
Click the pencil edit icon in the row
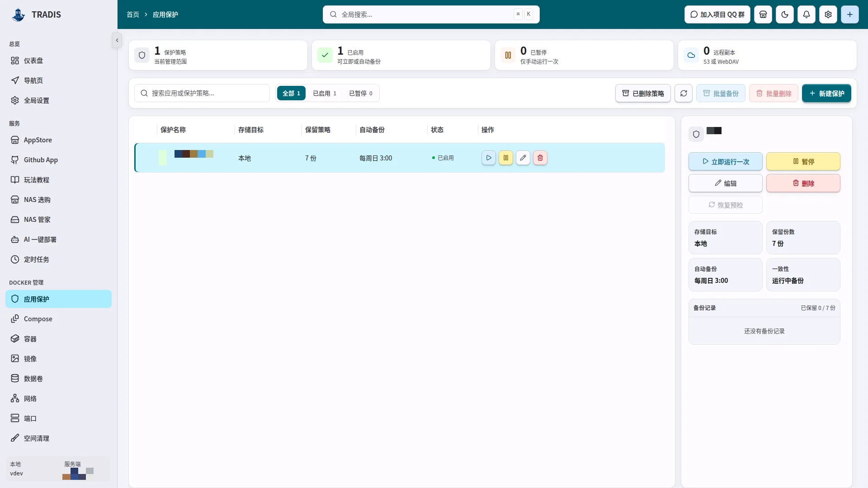point(523,158)
